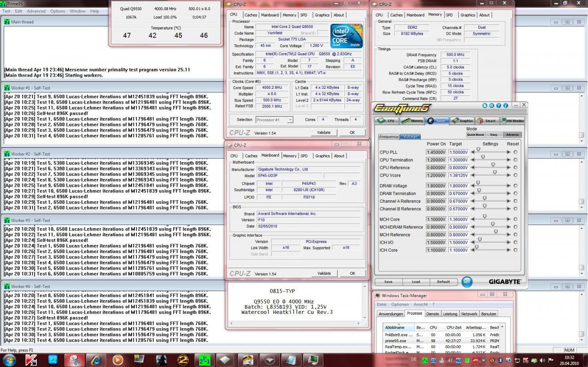Screen dimensions: 588x367
Task: Open the Advanced menu in Prime95
Action: 36,11
